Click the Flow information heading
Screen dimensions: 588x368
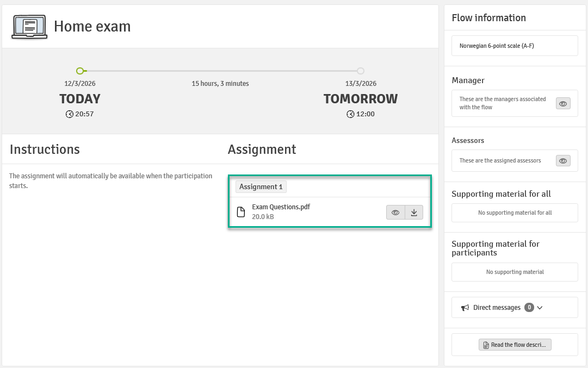(x=488, y=18)
